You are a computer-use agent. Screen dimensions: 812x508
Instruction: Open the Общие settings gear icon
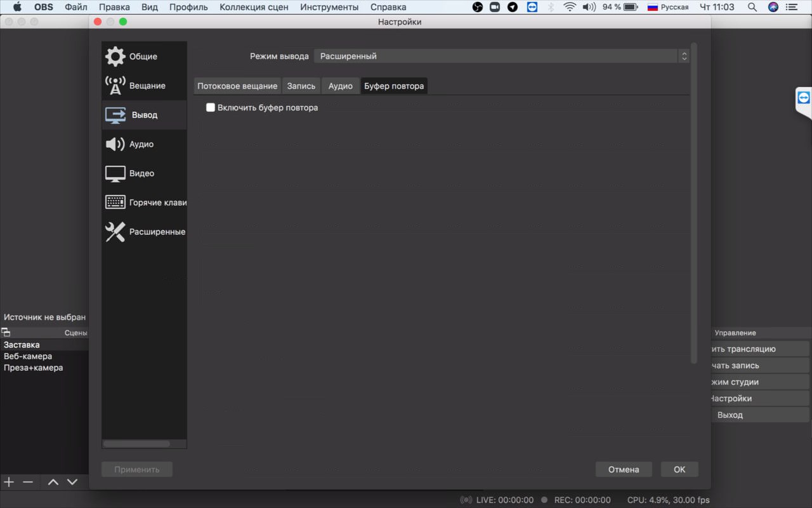click(x=115, y=57)
